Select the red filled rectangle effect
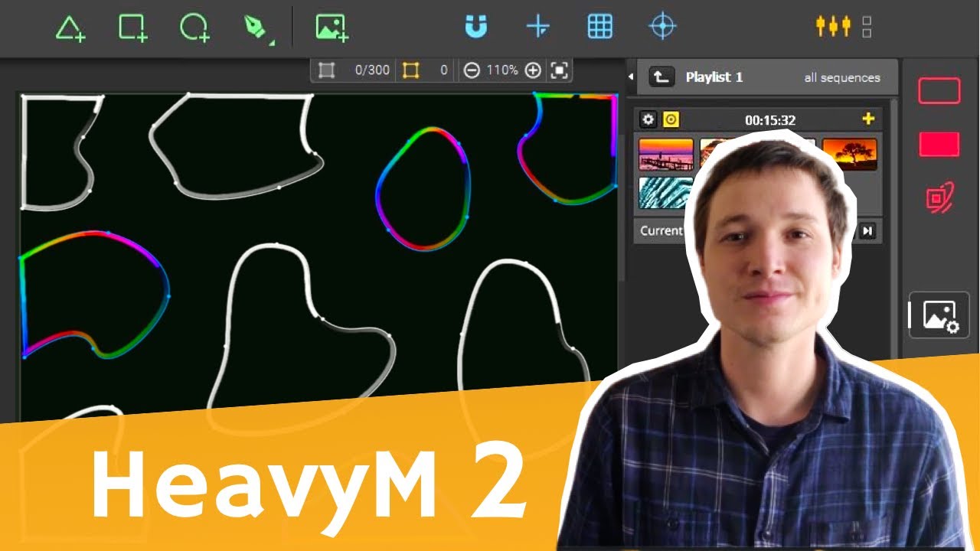Image resolution: width=980 pixels, height=551 pixels. pyautogui.click(x=939, y=144)
